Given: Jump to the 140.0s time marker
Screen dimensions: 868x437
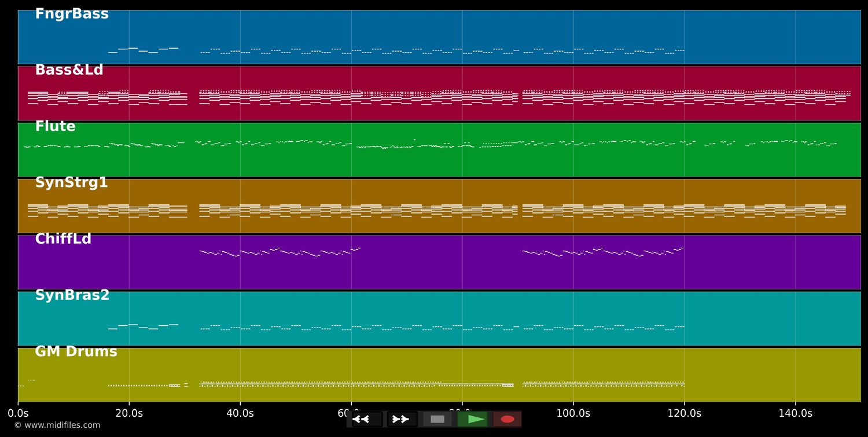Looking at the screenshot, I should (796, 413).
